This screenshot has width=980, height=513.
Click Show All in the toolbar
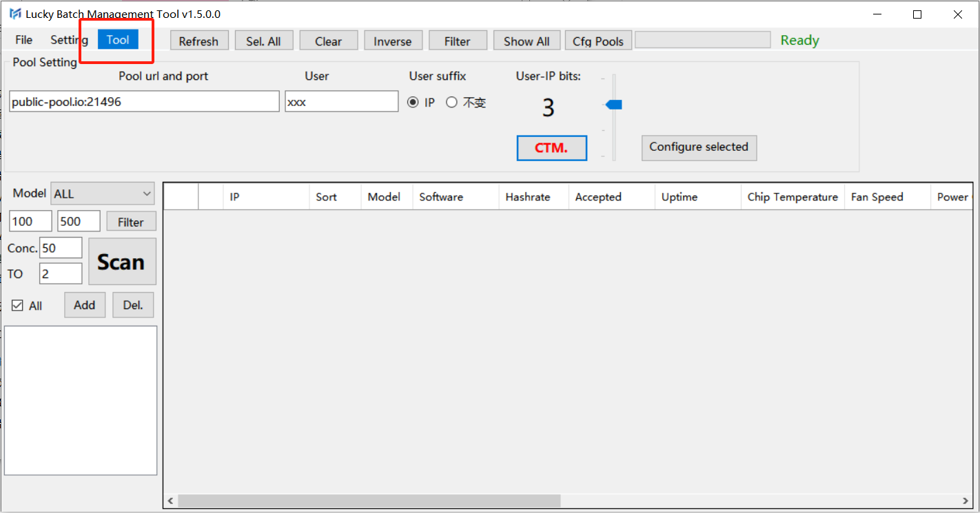[527, 41]
